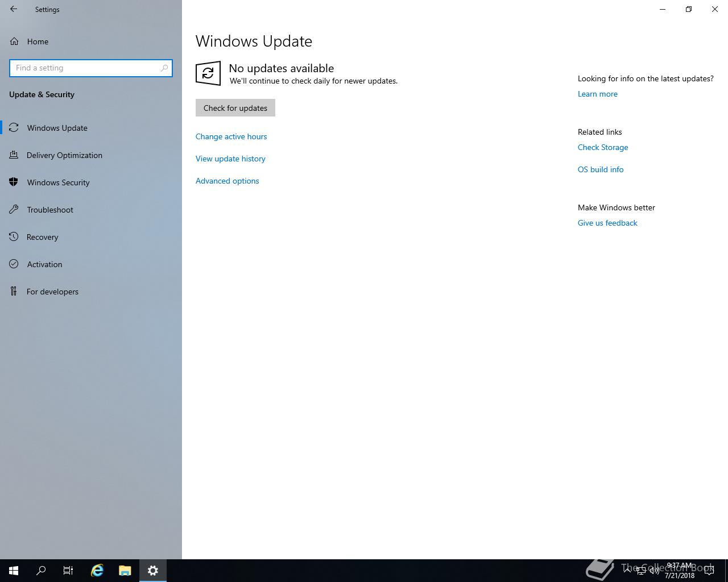This screenshot has width=728, height=582.
Task: Open Windows Security section
Action: tap(91, 182)
